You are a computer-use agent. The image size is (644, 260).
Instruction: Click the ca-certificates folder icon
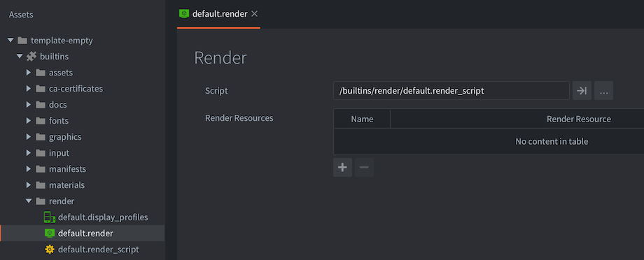pos(41,89)
